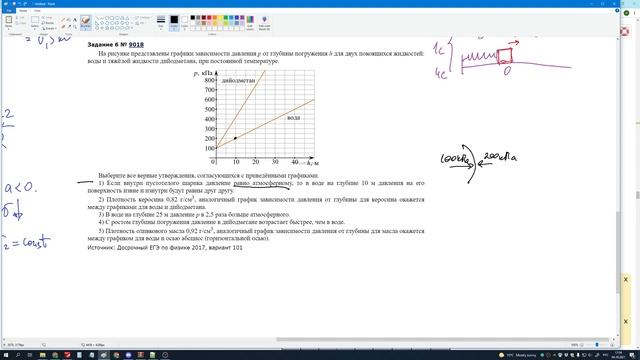The image size is (640, 360).
Task: Select the Color picker eyedropper tool
Action: [69, 27]
